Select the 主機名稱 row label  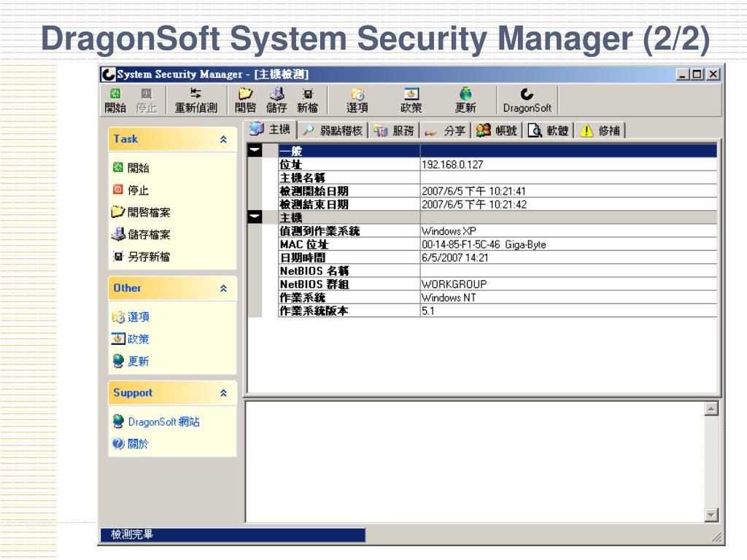click(x=302, y=178)
